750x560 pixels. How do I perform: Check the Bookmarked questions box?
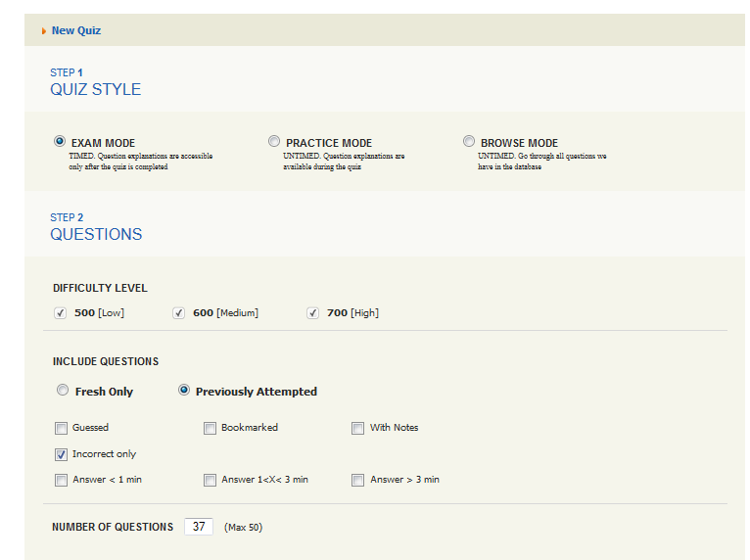pyautogui.click(x=211, y=428)
